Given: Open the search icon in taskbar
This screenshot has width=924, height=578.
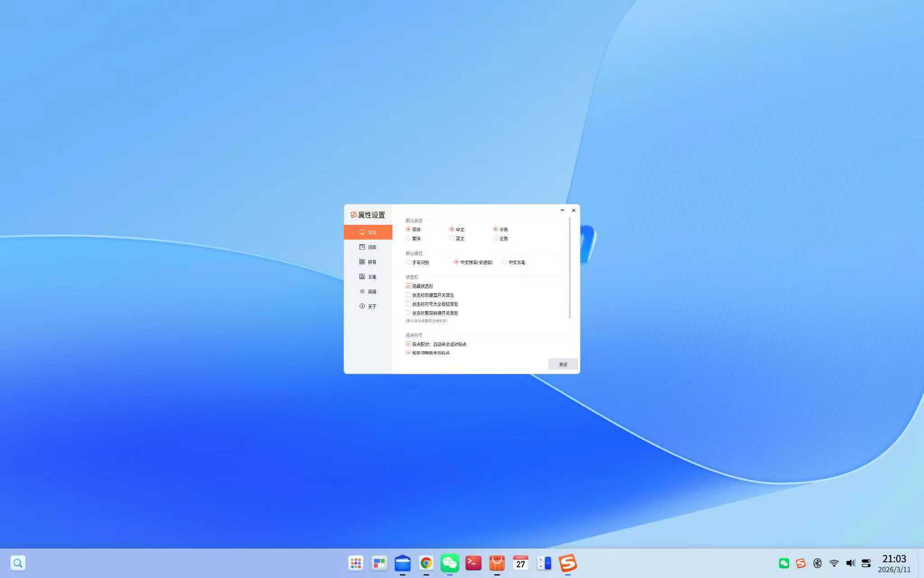Looking at the screenshot, I should tap(18, 563).
